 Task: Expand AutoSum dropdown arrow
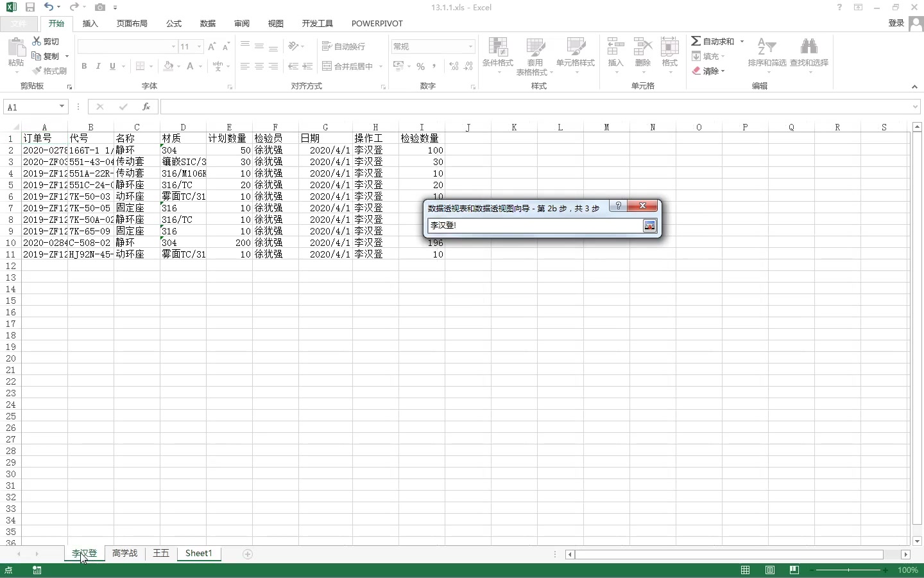(x=742, y=41)
